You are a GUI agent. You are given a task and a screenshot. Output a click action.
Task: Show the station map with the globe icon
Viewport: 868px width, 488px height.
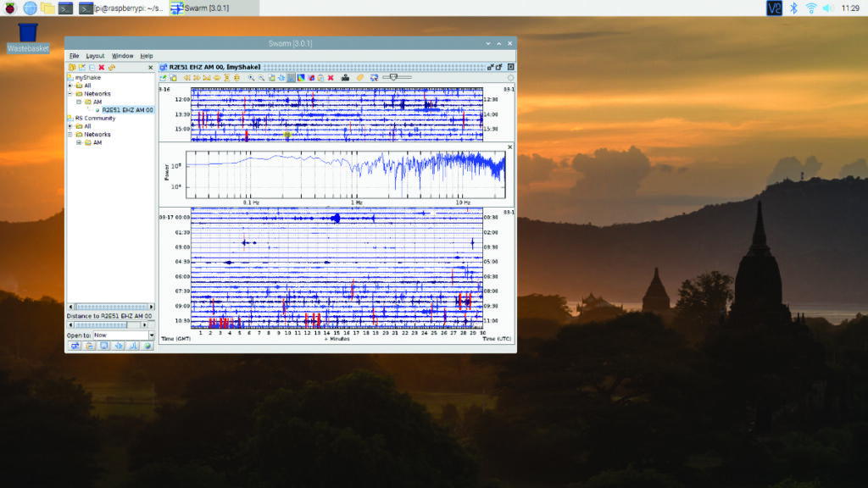pyautogui.click(x=147, y=346)
